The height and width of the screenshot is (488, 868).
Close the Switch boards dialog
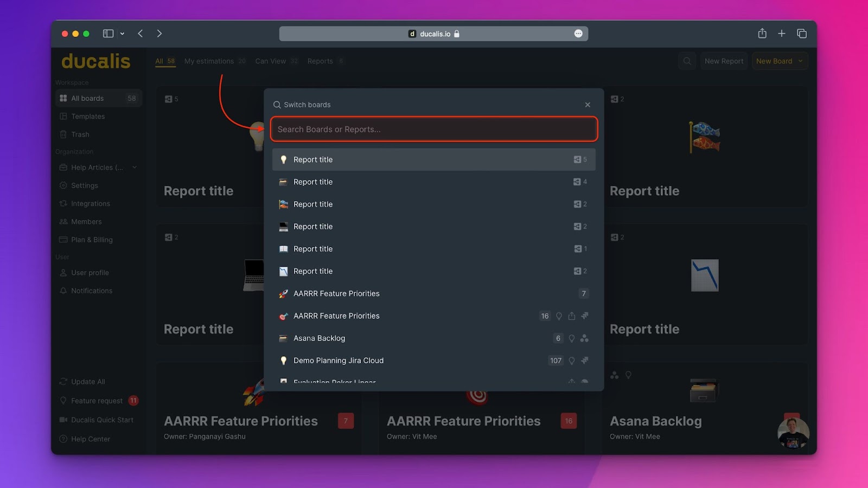click(x=588, y=105)
